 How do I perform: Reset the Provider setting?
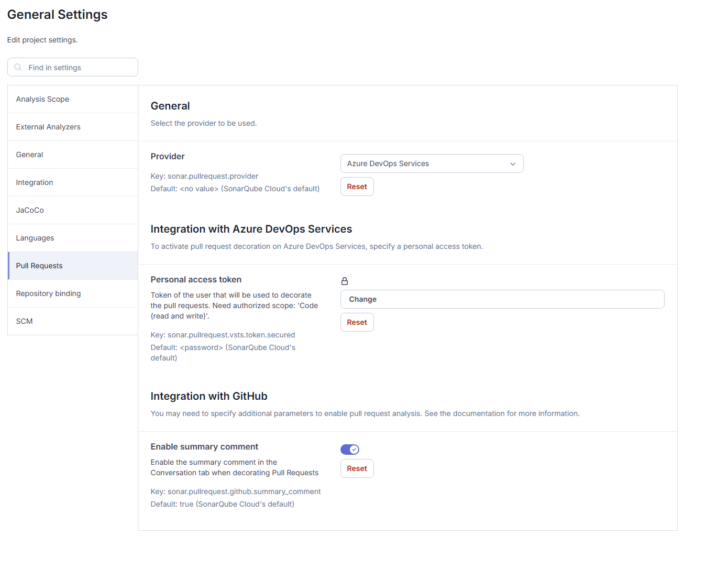coord(357,186)
